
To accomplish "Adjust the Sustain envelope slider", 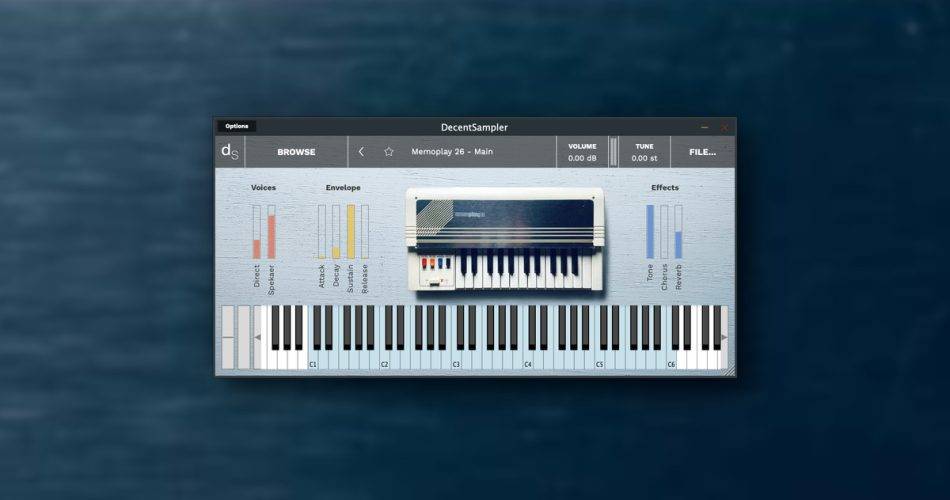I will [351, 232].
